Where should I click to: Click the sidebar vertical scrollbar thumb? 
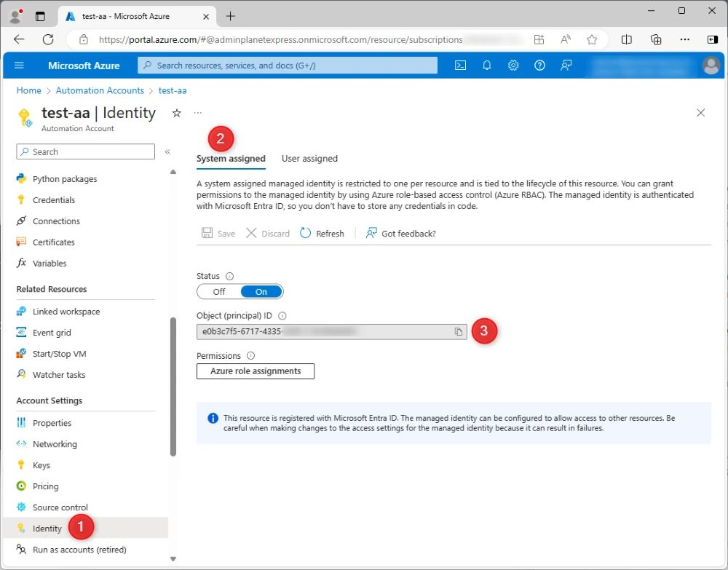pyautogui.click(x=173, y=387)
